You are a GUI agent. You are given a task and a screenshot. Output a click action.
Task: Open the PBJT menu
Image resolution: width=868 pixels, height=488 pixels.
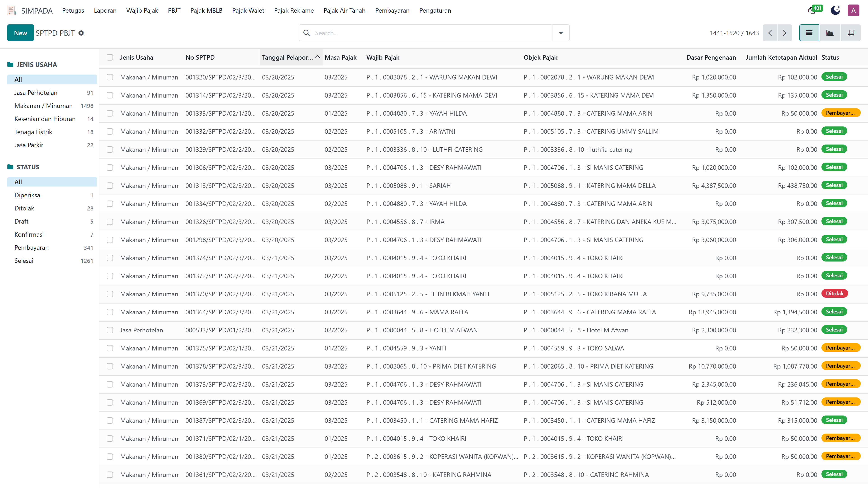[x=174, y=10]
